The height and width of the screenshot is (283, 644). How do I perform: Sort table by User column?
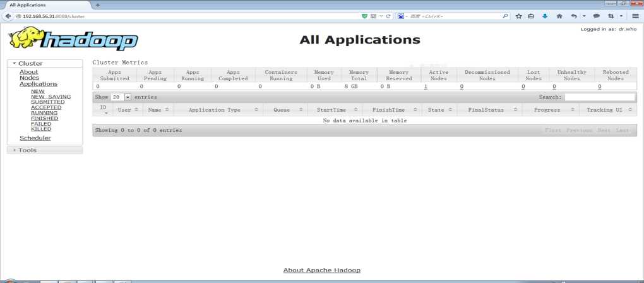(x=128, y=110)
